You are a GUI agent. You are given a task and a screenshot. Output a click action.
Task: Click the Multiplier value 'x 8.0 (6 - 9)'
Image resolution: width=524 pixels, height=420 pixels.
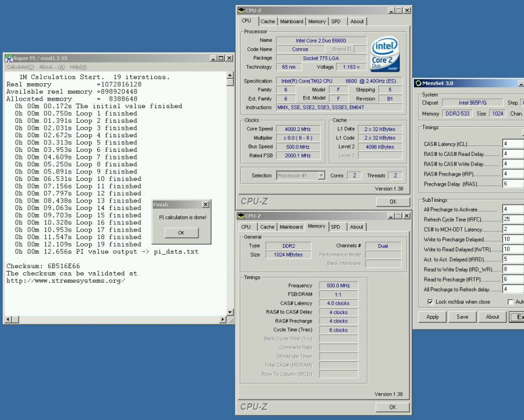pyautogui.click(x=298, y=138)
